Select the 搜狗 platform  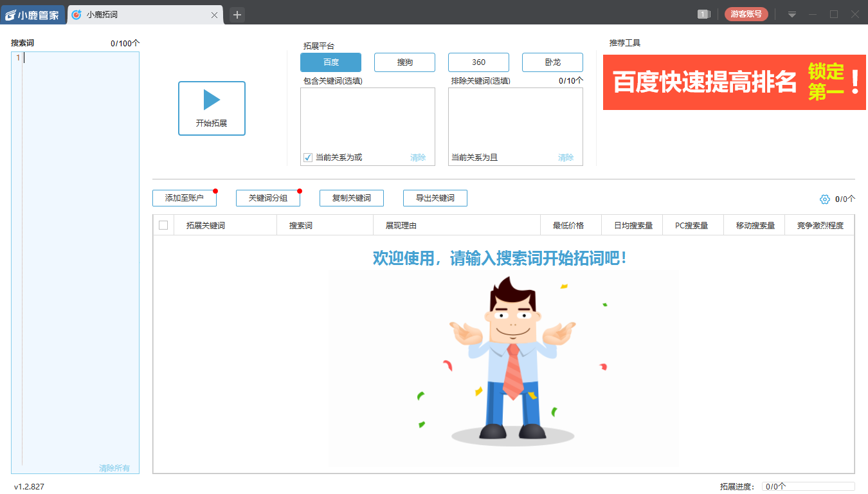pos(404,62)
